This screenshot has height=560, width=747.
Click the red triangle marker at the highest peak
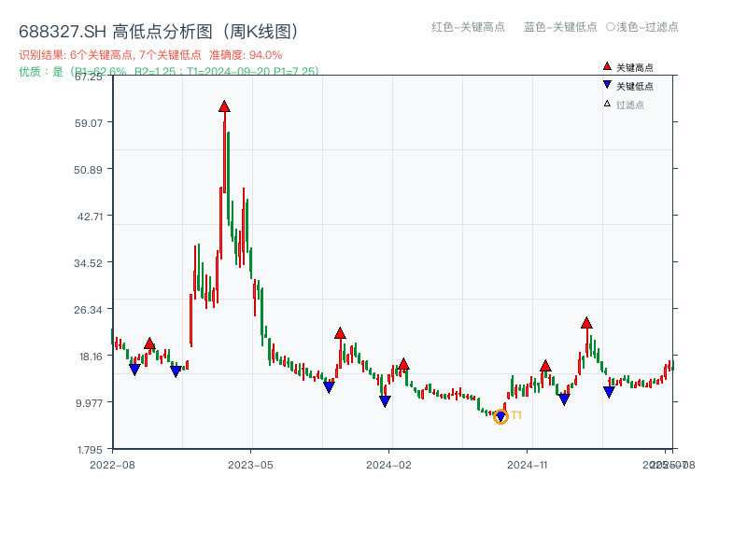tap(224, 106)
